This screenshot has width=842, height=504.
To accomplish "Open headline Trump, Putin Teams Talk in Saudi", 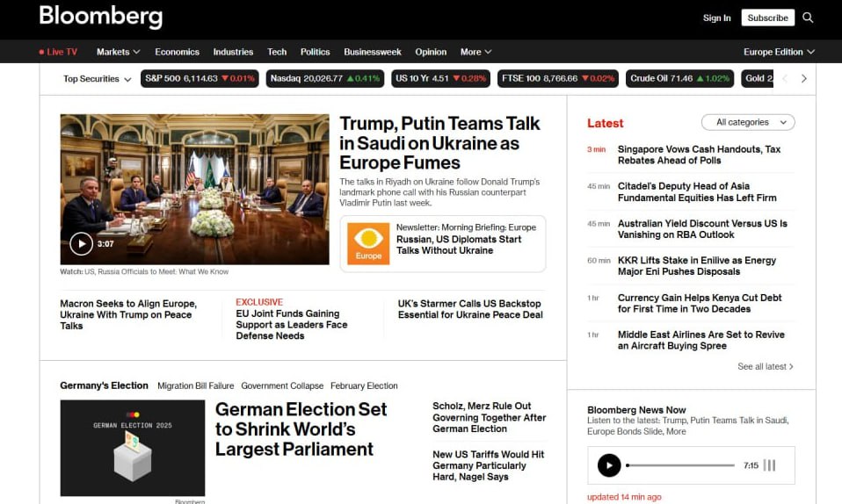I will (x=439, y=143).
